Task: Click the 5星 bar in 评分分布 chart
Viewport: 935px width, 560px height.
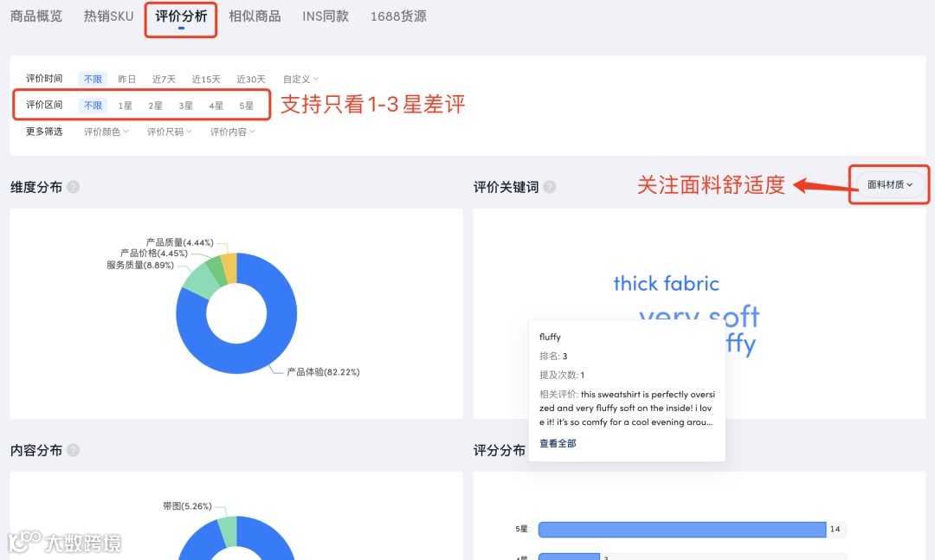Action: pyautogui.click(x=682, y=529)
